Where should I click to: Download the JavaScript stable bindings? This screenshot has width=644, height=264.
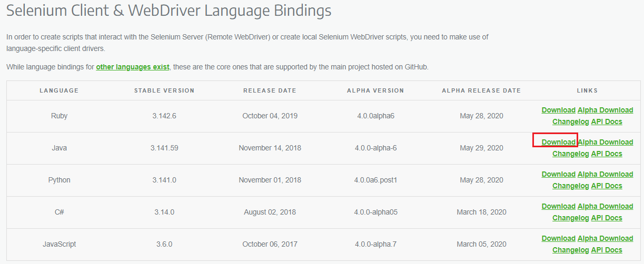tap(558, 238)
